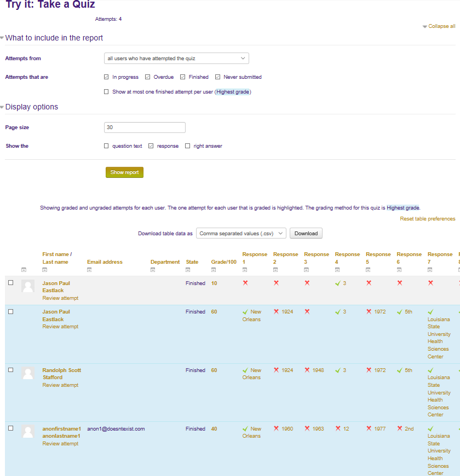460x476 pixels.
Task: Click the hide icon under Department column
Action: [153, 270]
